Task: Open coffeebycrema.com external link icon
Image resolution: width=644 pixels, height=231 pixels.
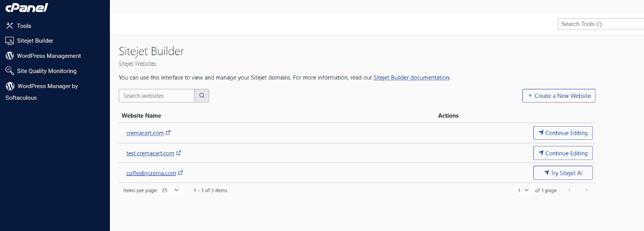Action: [180, 173]
